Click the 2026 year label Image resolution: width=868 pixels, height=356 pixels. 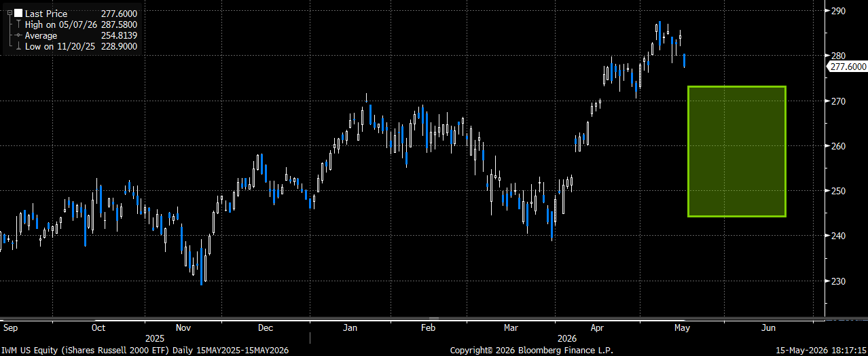tap(566, 338)
